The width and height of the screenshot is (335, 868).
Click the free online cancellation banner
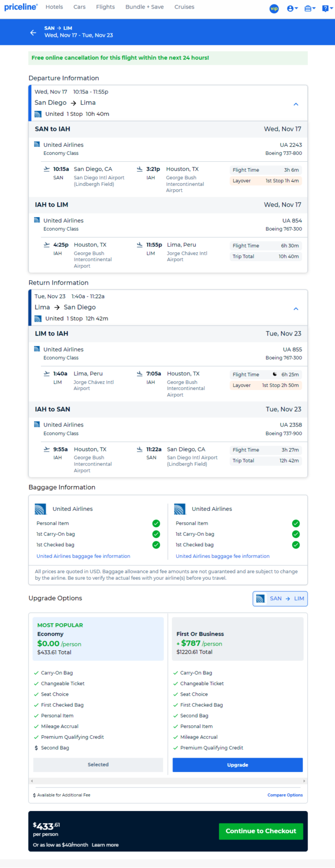tap(168, 58)
